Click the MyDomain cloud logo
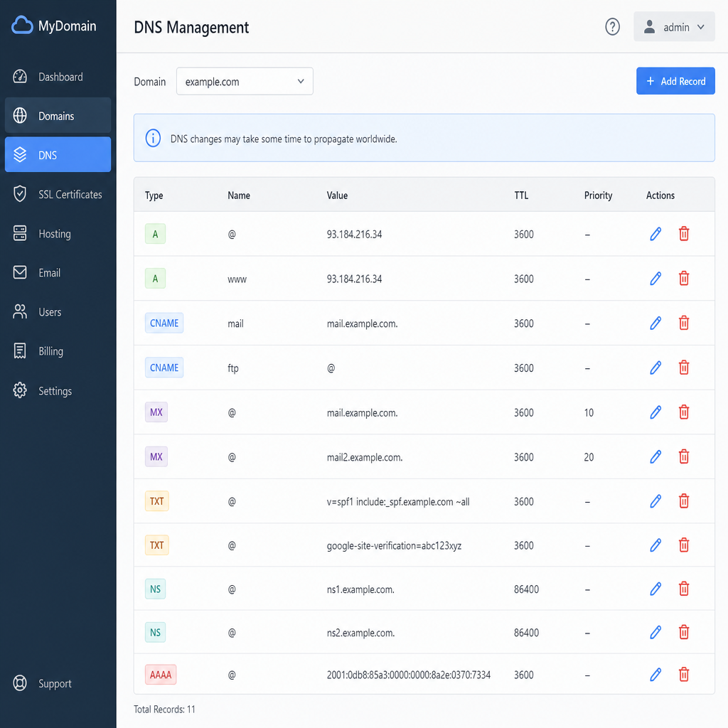This screenshot has width=728, height=728. [22, 26]
